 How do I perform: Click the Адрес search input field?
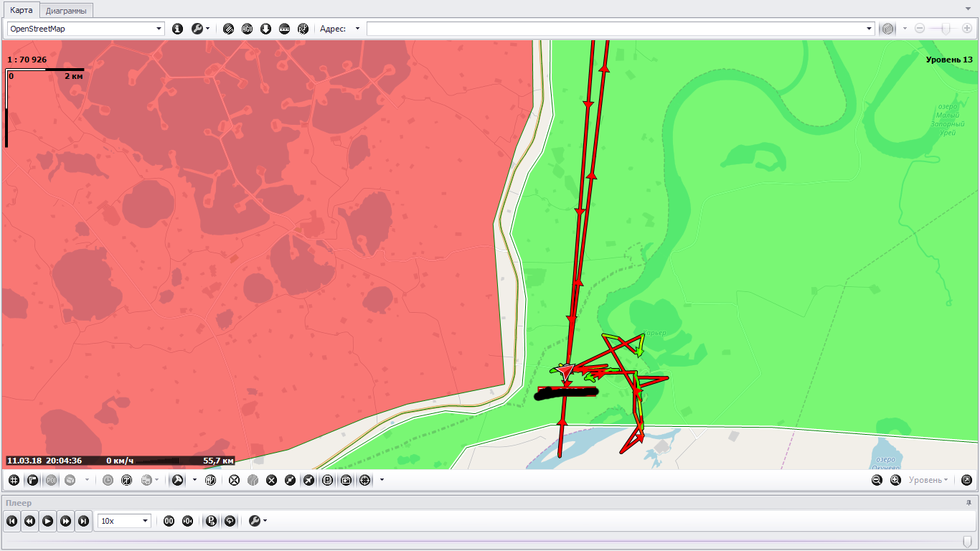[x=617, y=29]
